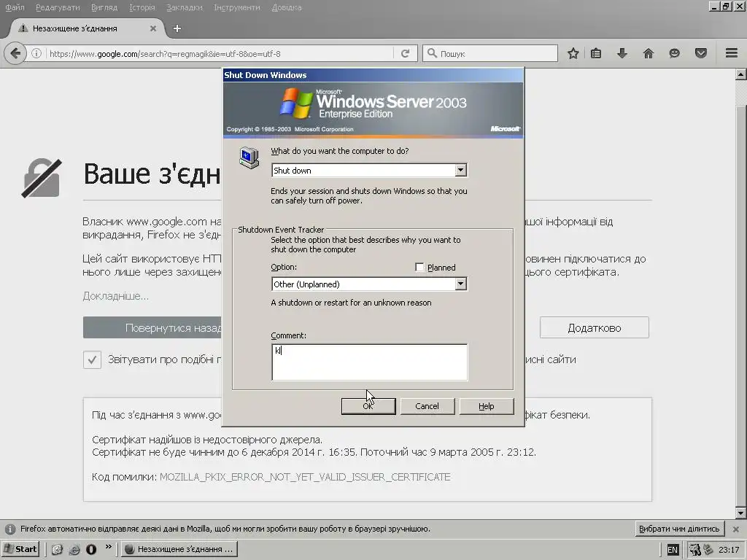747x560 pixels.
Task: Reload the page with the refresh icon
Action: point(406,53)
